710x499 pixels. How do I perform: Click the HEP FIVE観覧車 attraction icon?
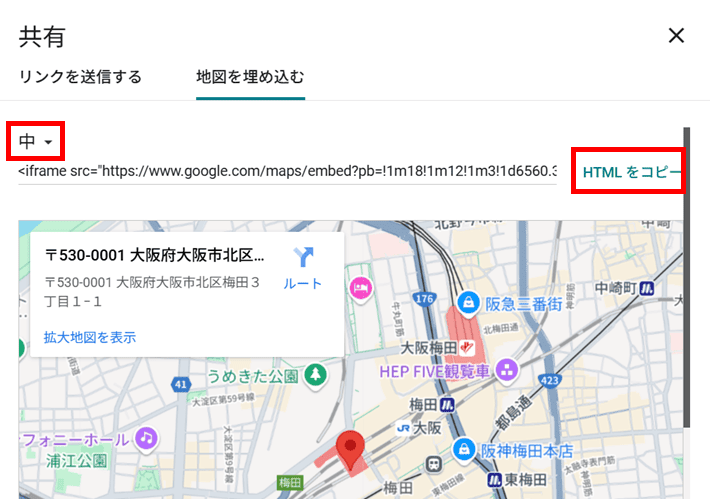508,371
